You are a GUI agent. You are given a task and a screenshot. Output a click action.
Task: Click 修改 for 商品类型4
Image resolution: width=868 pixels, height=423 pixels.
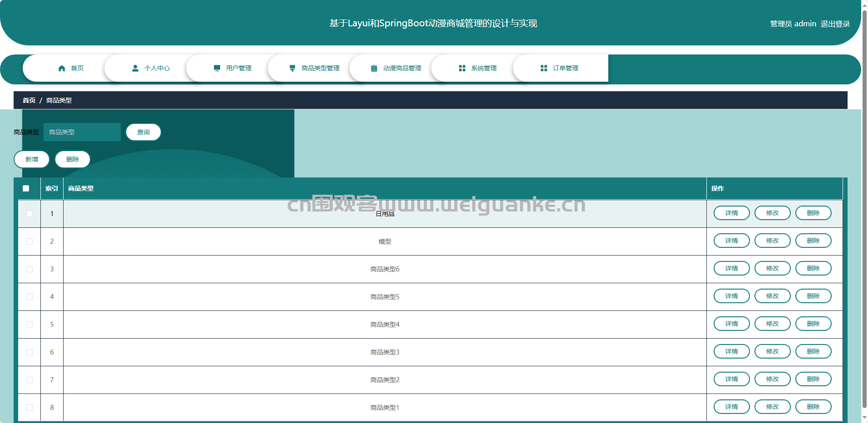(x=773, y=324)
